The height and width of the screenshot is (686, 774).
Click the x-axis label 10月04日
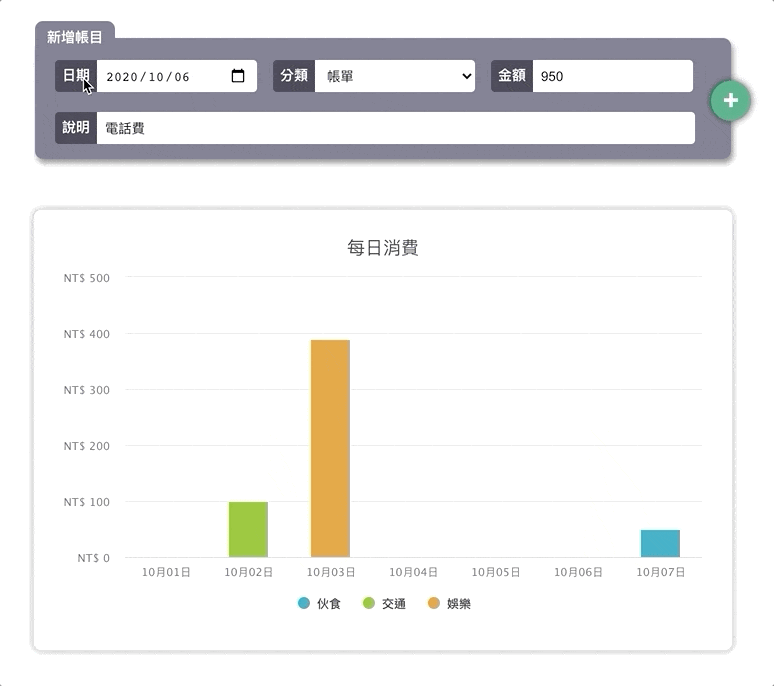pyautogui.click(x=413, y=572)
